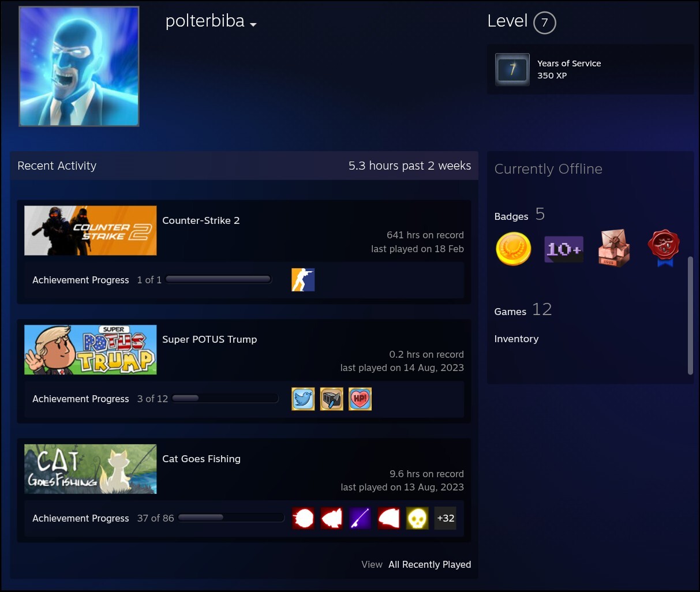Click the '3 of 12' achievement count

point(152,399)
